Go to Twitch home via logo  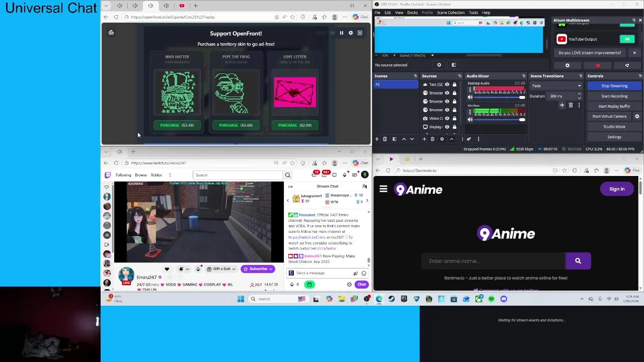coord(108,175)
